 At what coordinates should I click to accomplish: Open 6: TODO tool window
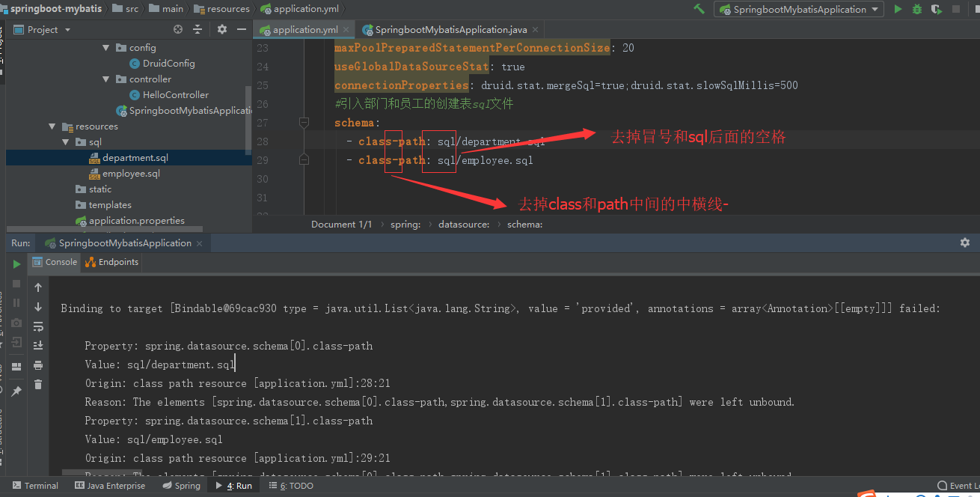[291, 486]
